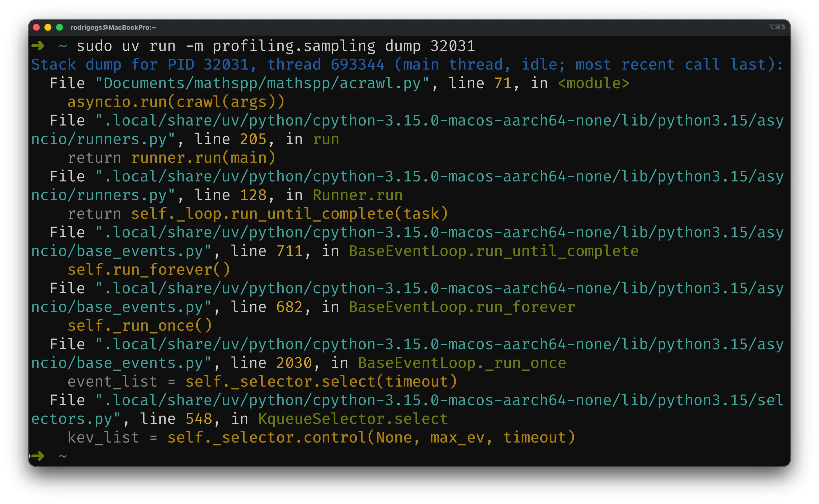Click the code 'self._selector.control(None, max_ev, timeout)'
Image resolution: width=819 pixels, height=504 pixels.
(371, 438)
